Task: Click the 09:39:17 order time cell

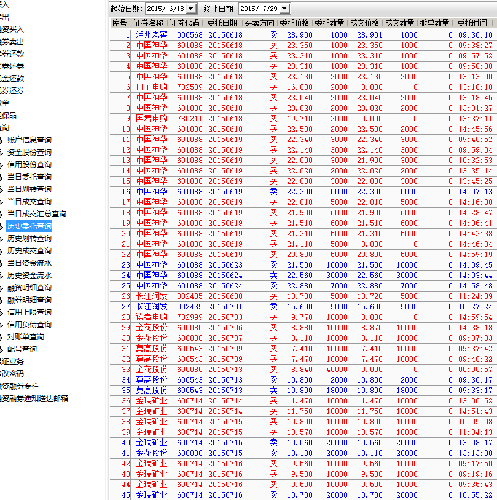Action: [476, 390]
